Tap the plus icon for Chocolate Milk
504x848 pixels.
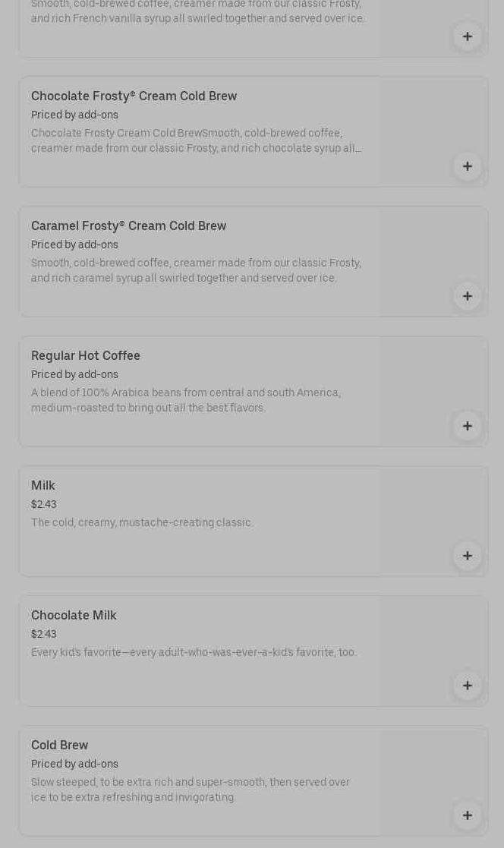pyautogui.click(x=467, y=686)
